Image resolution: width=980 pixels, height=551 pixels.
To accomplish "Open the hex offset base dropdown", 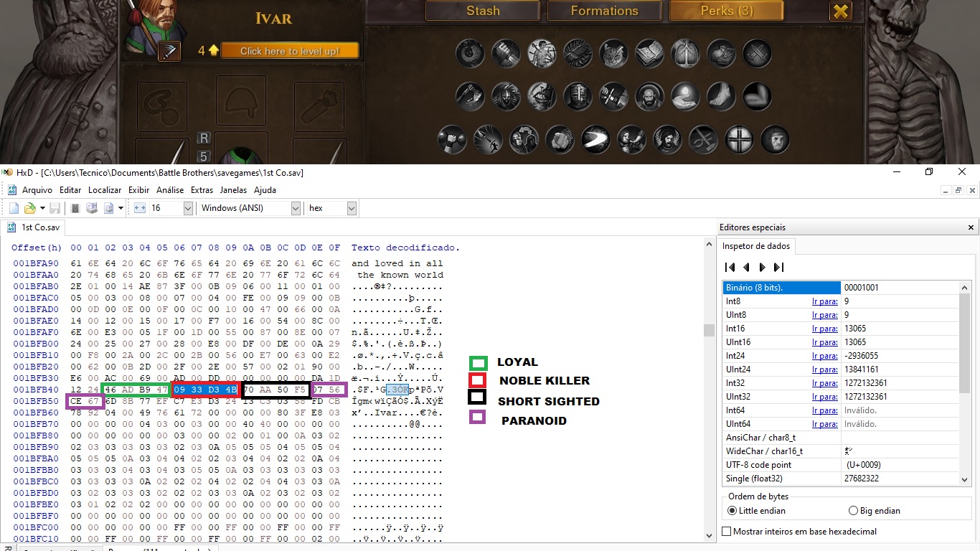I will pyautogui.click(x=352, y=208).
